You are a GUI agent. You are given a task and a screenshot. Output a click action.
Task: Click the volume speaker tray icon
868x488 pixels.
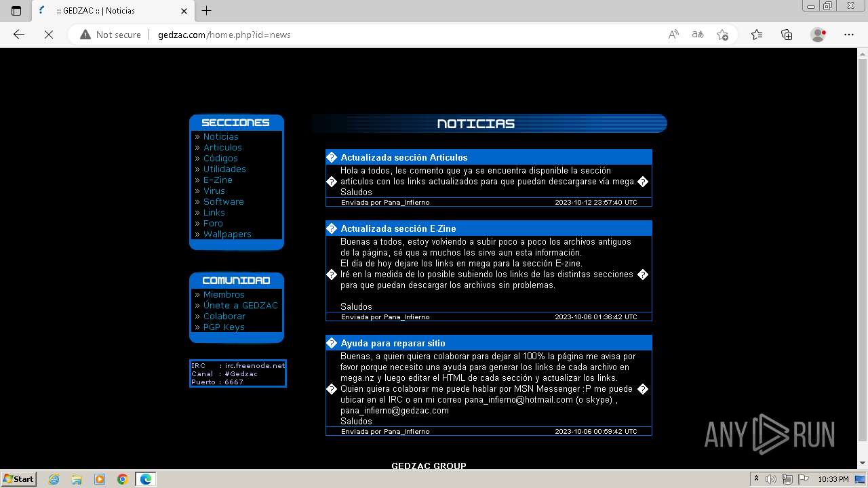(771, 479)
